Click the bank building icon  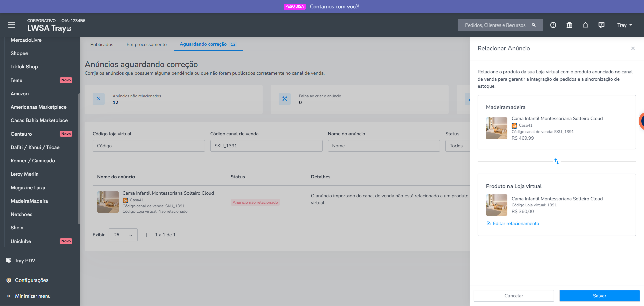point(569,25)
